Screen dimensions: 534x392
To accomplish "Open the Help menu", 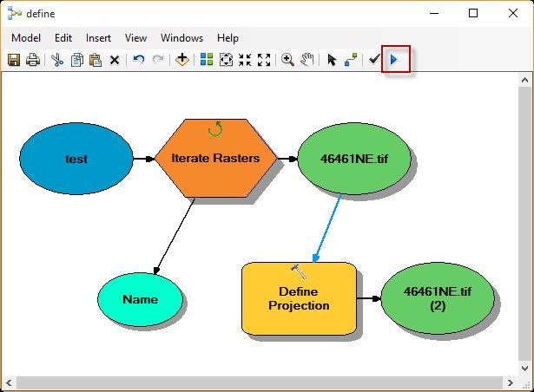I will click(227, 38).
